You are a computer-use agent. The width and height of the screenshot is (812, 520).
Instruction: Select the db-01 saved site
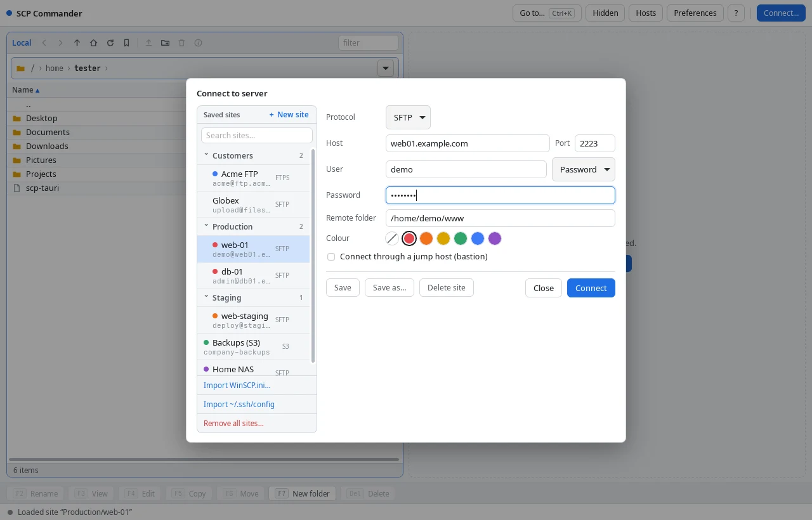coord(253,276)
